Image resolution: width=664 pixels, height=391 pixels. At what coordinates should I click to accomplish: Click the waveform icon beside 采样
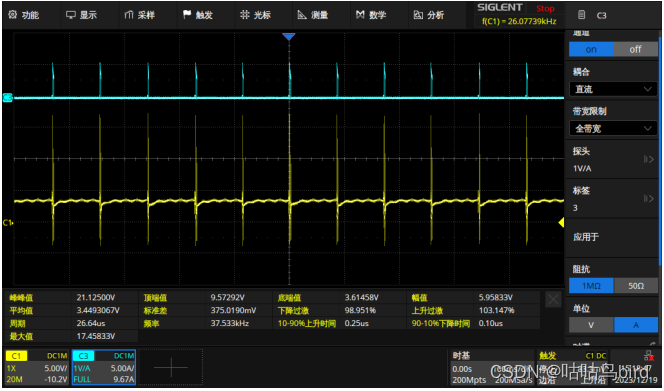129,15
